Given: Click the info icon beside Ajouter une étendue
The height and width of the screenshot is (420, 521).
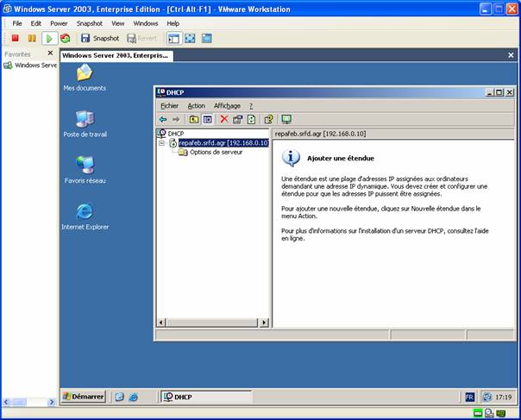Looking at the screenshot, I should point(291,158).
